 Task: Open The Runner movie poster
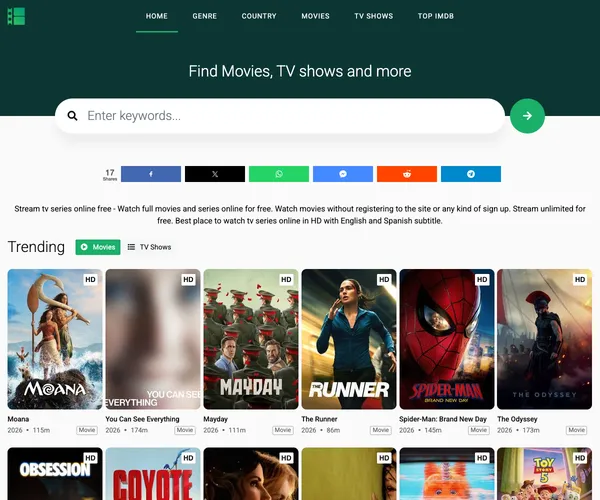(x=349, y=339)
